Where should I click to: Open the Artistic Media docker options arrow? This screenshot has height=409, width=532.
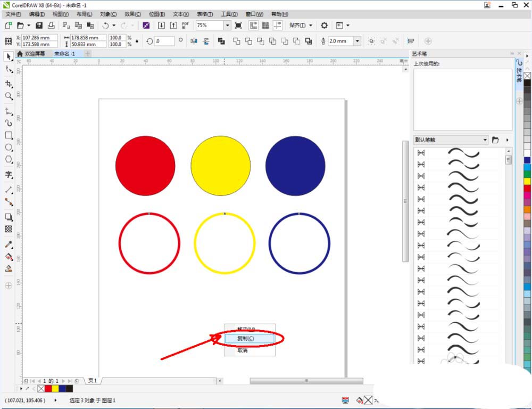pos(507,140)
